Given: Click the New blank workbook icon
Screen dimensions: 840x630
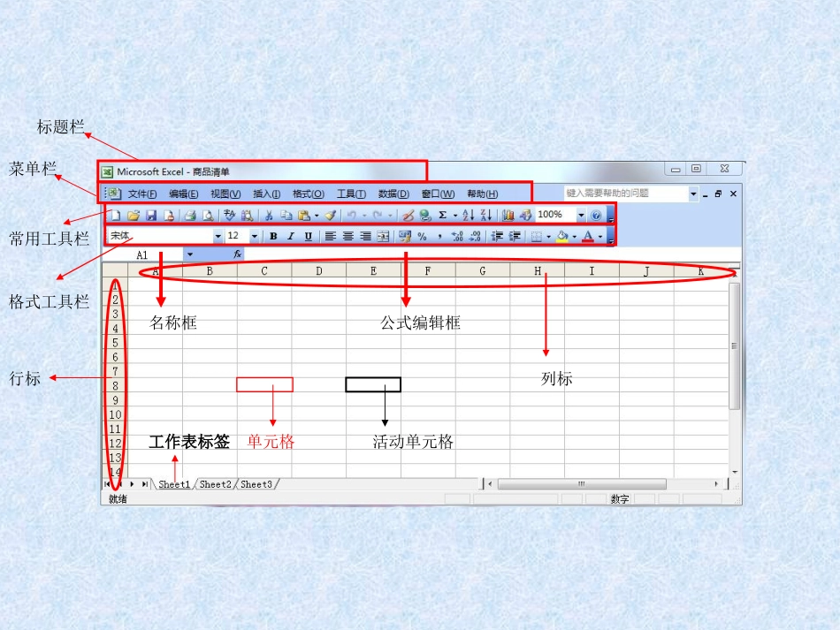Looking at the screenshot, I should click(115, 216).
